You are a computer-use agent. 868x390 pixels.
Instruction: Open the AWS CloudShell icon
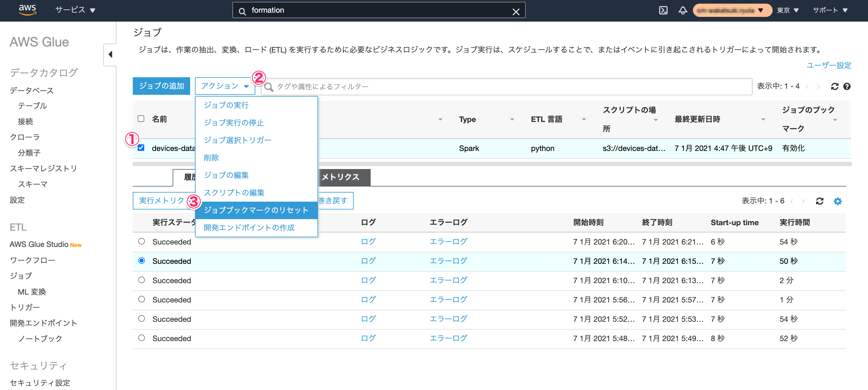[663, 11]
